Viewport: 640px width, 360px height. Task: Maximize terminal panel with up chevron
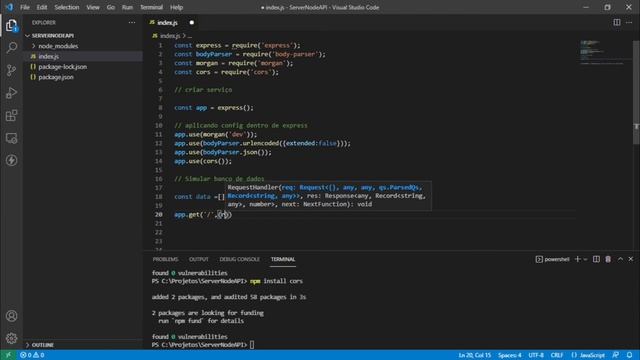(620, 259)
